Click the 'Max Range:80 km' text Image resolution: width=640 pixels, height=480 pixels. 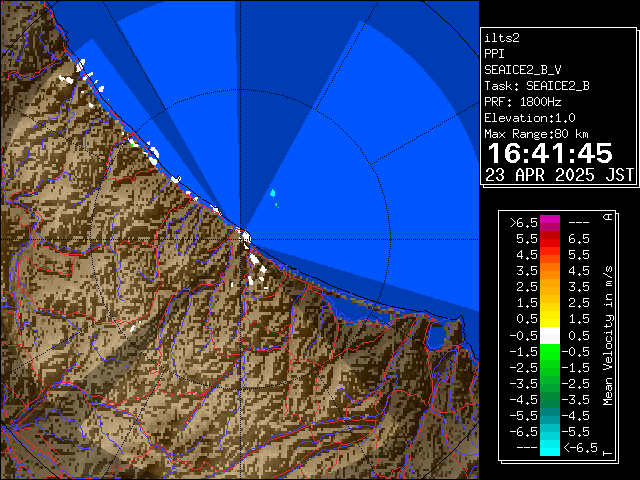[536, 134]
